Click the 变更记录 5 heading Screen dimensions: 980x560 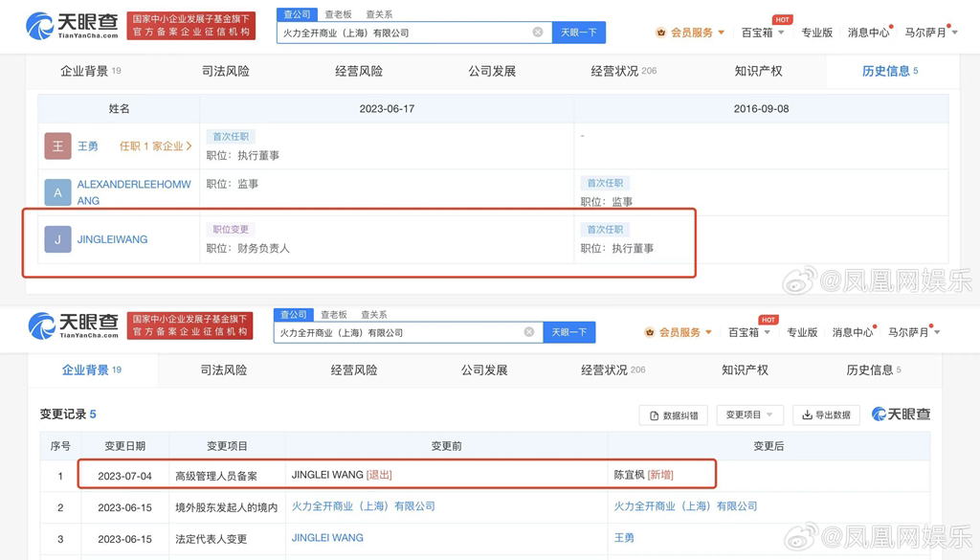68,414
